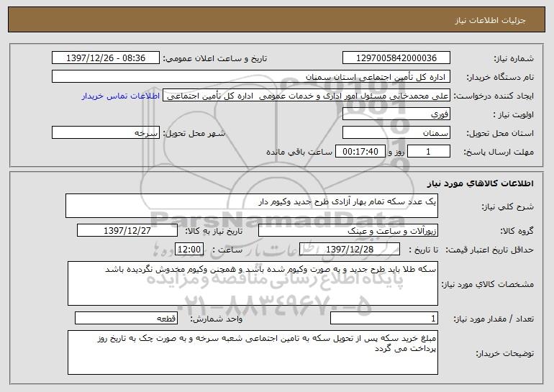Click the label ایجاد کننده درخواست
554x392 pixels.
coord(494,96)
